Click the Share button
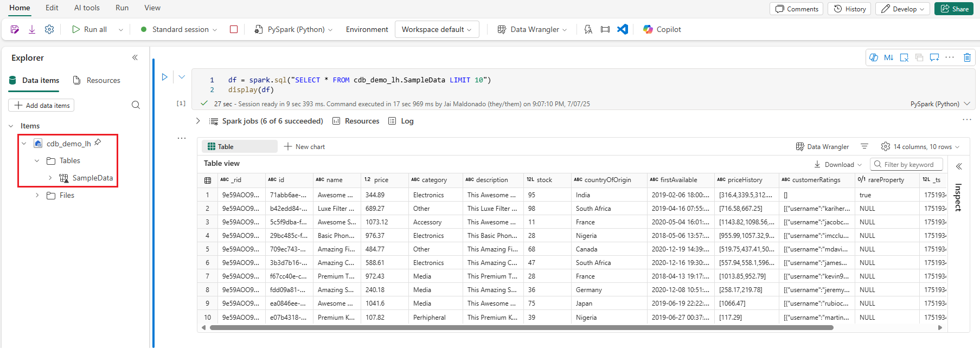This screenshot has height=349, width=980. 954,9
